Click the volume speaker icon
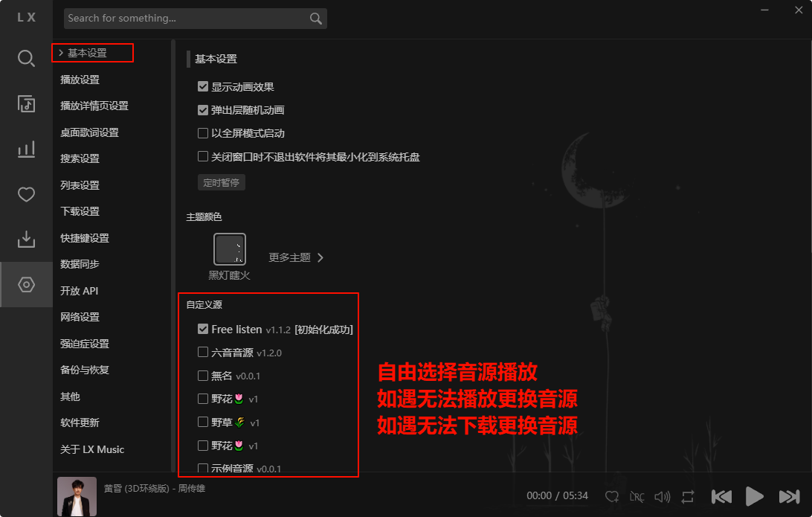The width and height of the screenshot is (812, 517). tap(663, 497)
